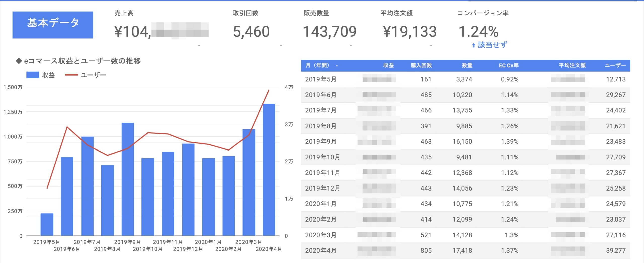The width and height of the screenshot is (644, 263).
Task: Click the red ユーザー legend line marker
Action: pos(71,75)
